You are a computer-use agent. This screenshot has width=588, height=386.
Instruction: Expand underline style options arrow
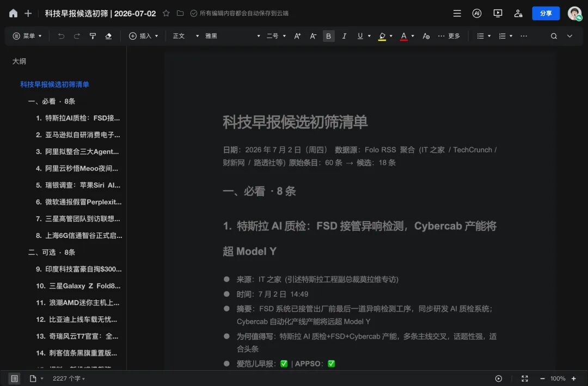click(369, 36)
